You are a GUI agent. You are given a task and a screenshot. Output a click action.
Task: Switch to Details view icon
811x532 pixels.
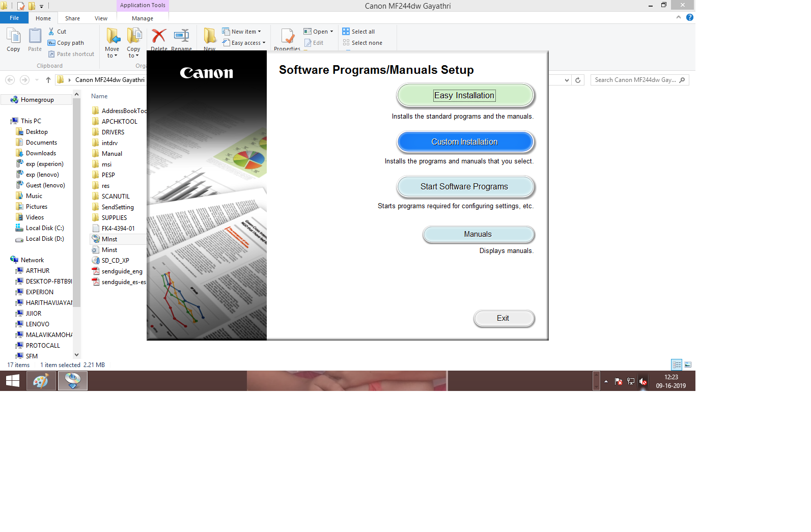coord(677,365)
